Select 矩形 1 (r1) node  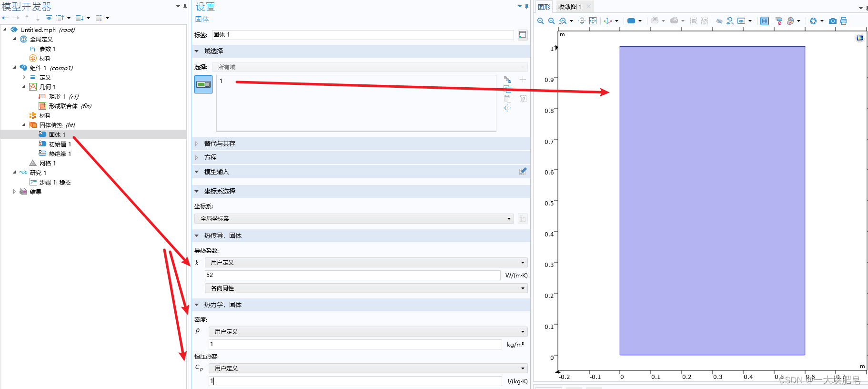pyautogui.click(x=63, y=97)
